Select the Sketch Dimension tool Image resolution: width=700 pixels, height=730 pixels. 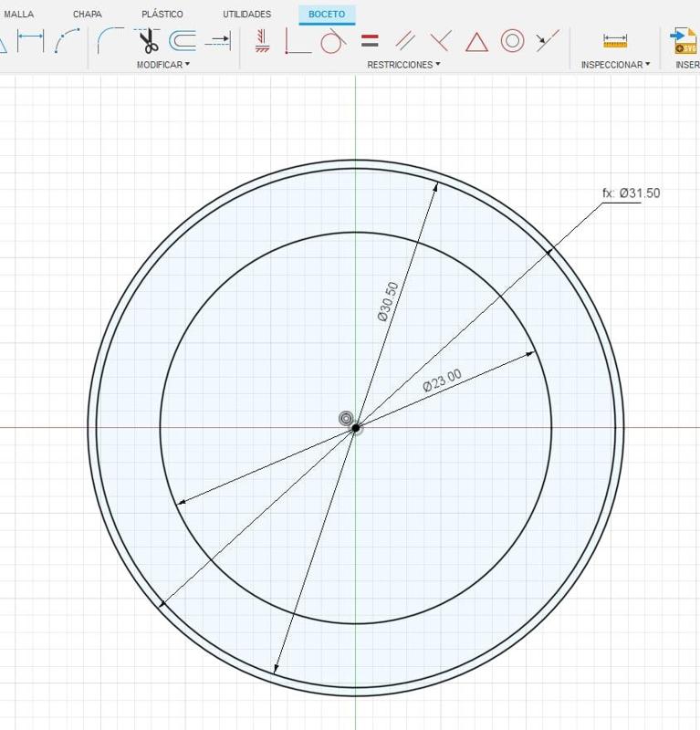30,41
